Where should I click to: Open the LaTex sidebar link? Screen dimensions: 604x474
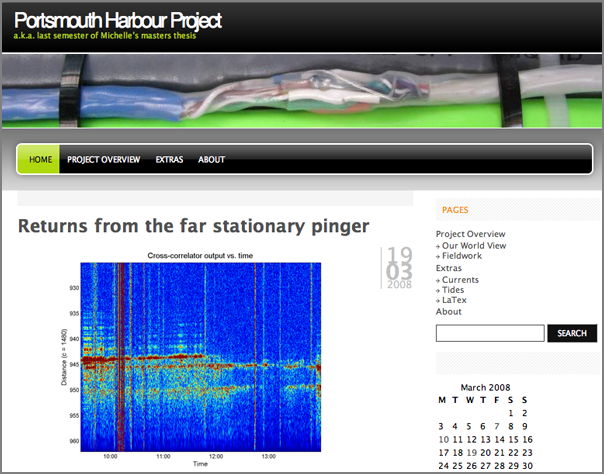[456, 300]
